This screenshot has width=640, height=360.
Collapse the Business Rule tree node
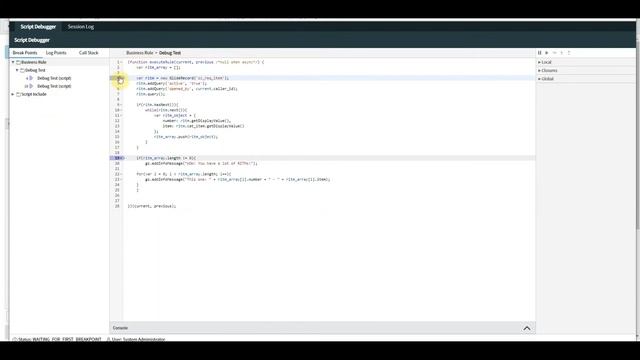13,62
